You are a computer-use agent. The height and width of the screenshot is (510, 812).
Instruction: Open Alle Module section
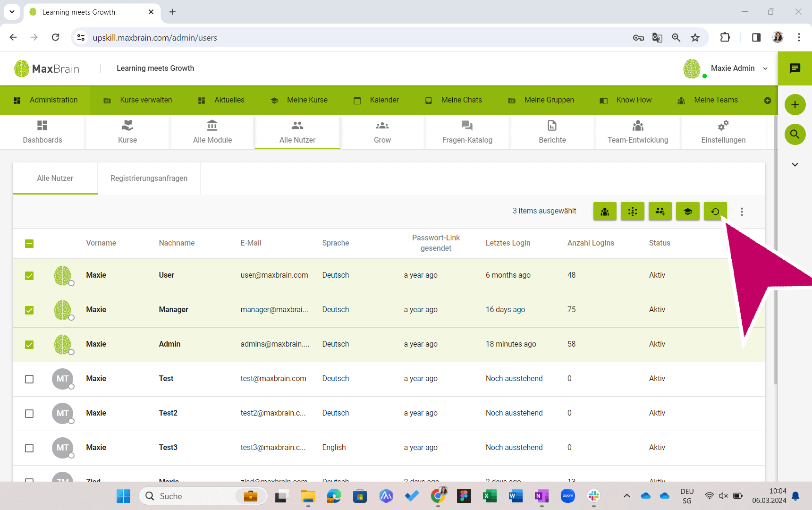pyautogui.click(x=212, y=132)
